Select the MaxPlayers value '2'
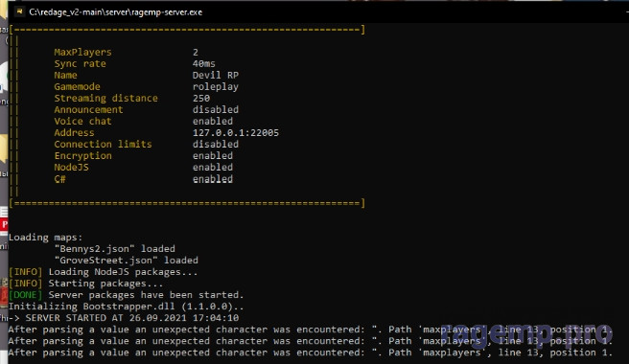629x364 pixels. [196, 52]
